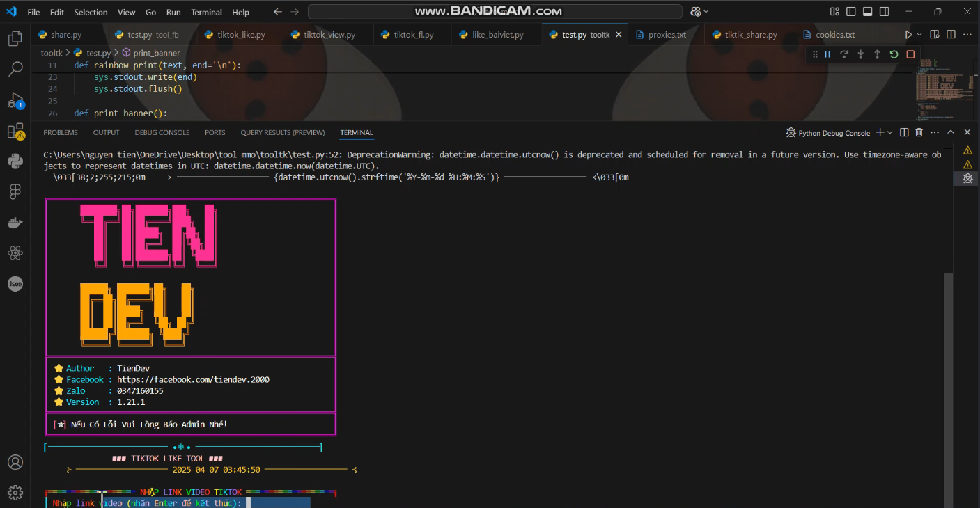Viewport: 980px width, 508px height.
Task: Open the Docker sidebar panel
Action: 15,223
